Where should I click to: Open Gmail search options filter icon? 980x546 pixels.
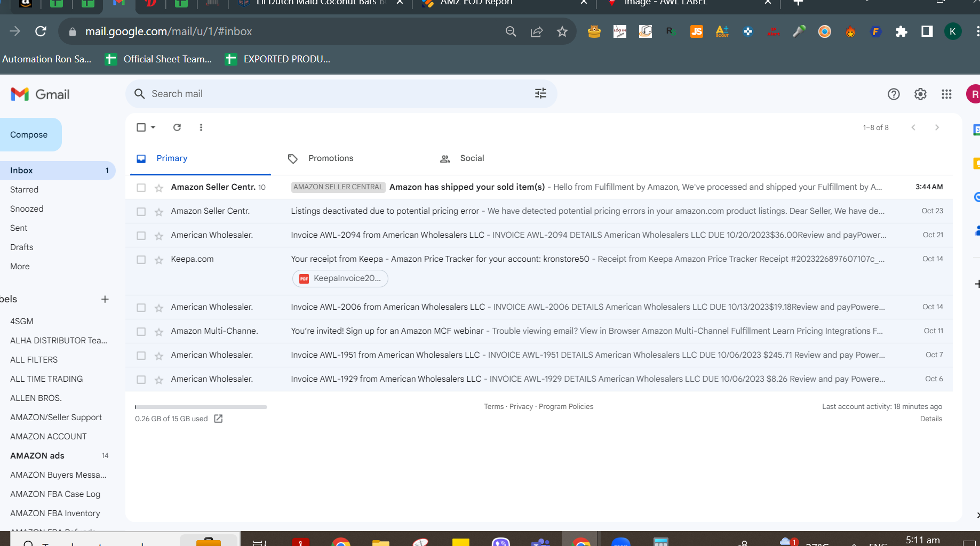(x=540, y=94)
